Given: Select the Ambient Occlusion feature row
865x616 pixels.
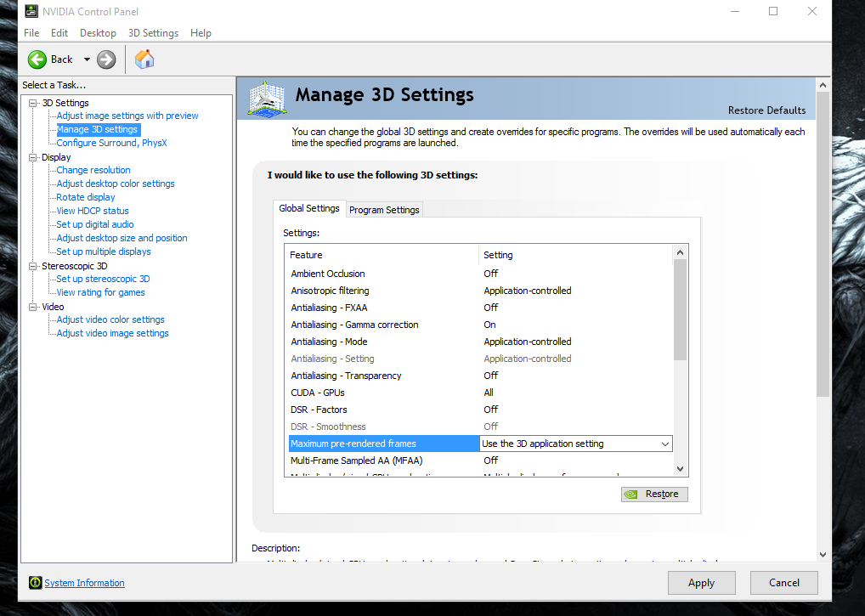Looking at the screenshot, I should pos(480,274).
